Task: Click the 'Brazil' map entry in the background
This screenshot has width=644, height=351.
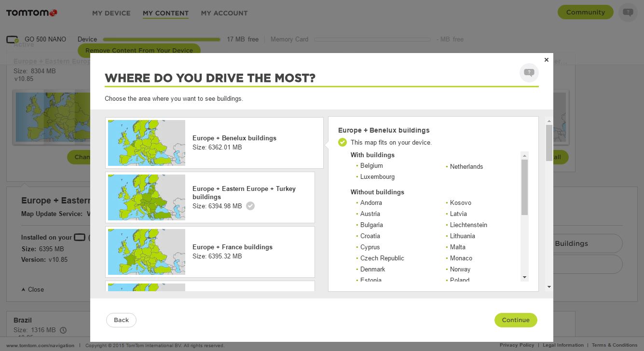Action: (x=23, y=320)
